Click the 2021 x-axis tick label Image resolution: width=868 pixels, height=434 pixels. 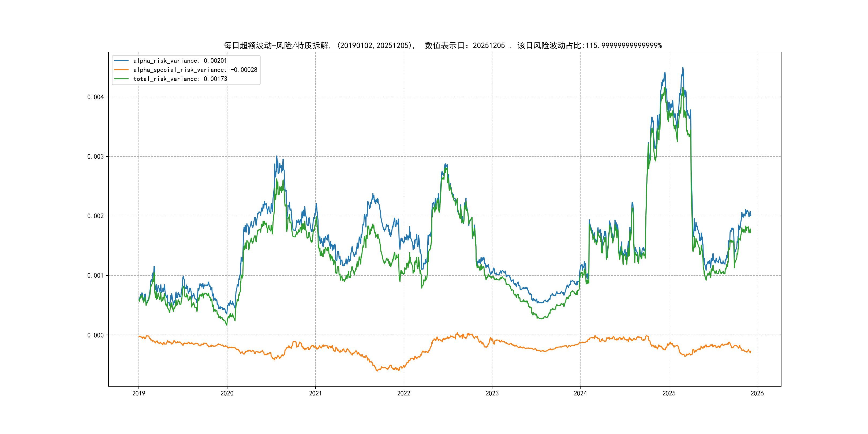[x=315, y=393]
